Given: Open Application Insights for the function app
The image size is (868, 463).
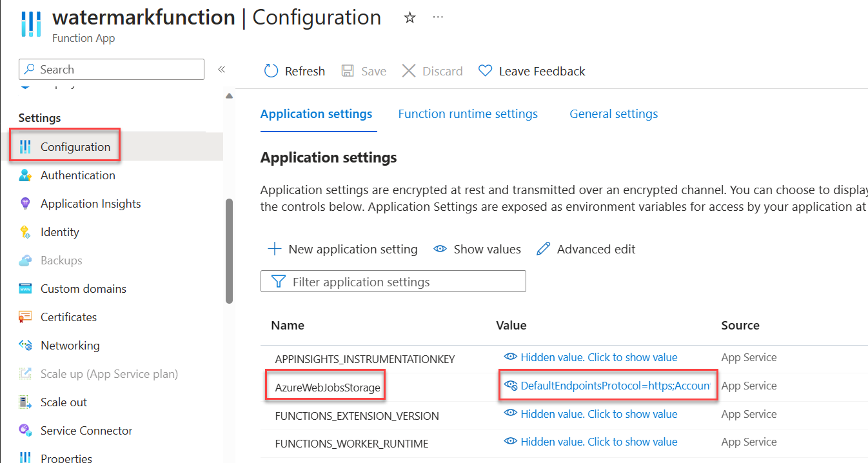Looking at the screenshot, I should 90,203.
